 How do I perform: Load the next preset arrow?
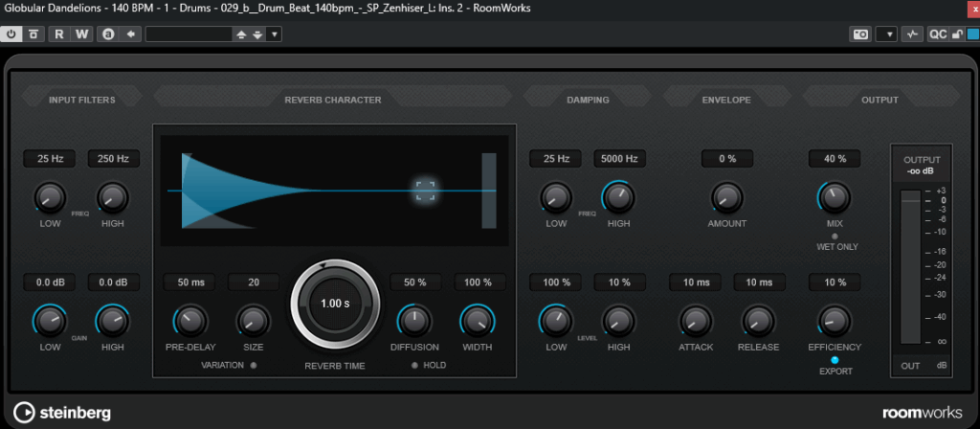pos(257,34)
